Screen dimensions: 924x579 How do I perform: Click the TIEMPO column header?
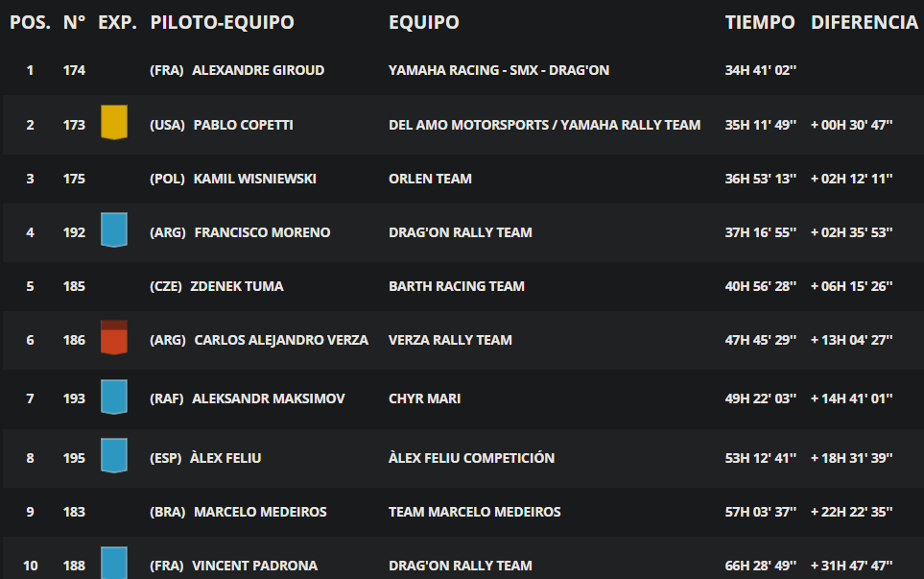point(760,22)
